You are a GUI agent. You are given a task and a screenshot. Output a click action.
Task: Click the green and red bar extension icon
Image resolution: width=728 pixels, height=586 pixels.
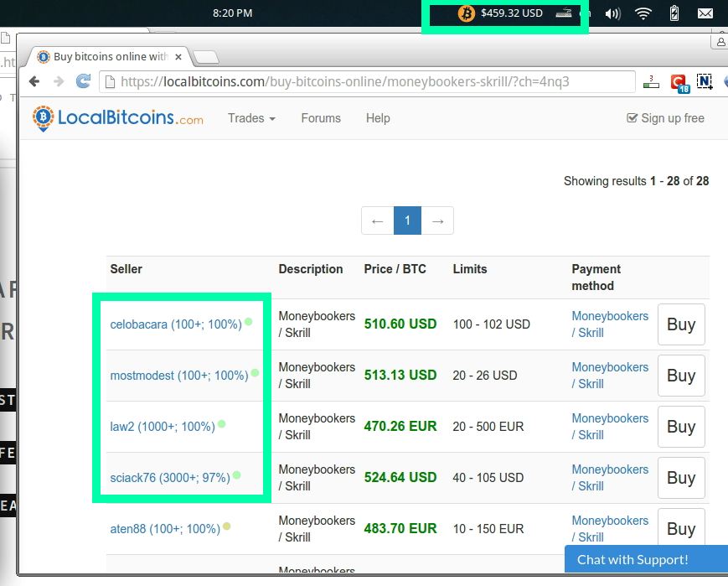point(651,82)
